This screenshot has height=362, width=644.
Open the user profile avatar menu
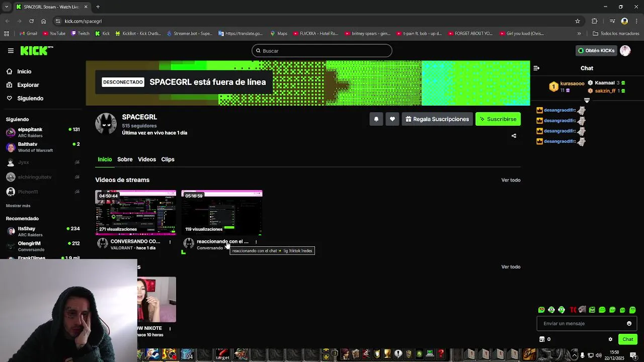[x=625, y=51]
